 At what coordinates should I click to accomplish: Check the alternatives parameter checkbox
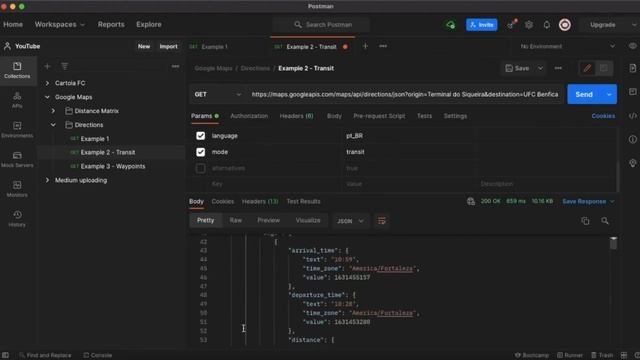click(200, 168)
